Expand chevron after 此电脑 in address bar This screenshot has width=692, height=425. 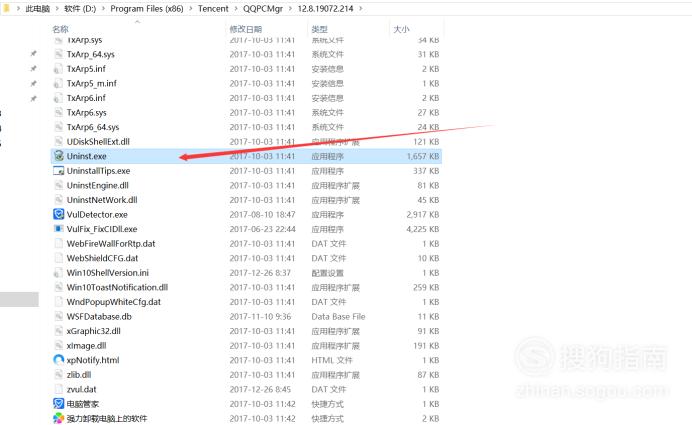pyautogui.click(x=57, y=9)
